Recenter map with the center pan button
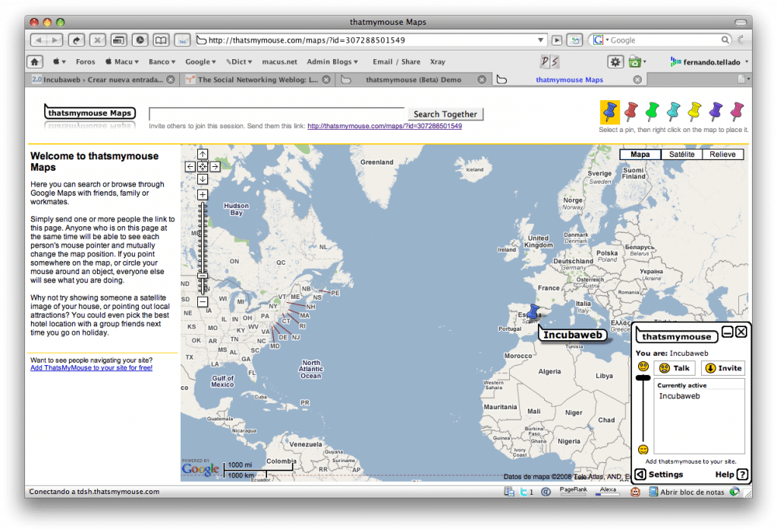This screenshot has width=777, height=532. pyautogui.click(x=203, y=167)
